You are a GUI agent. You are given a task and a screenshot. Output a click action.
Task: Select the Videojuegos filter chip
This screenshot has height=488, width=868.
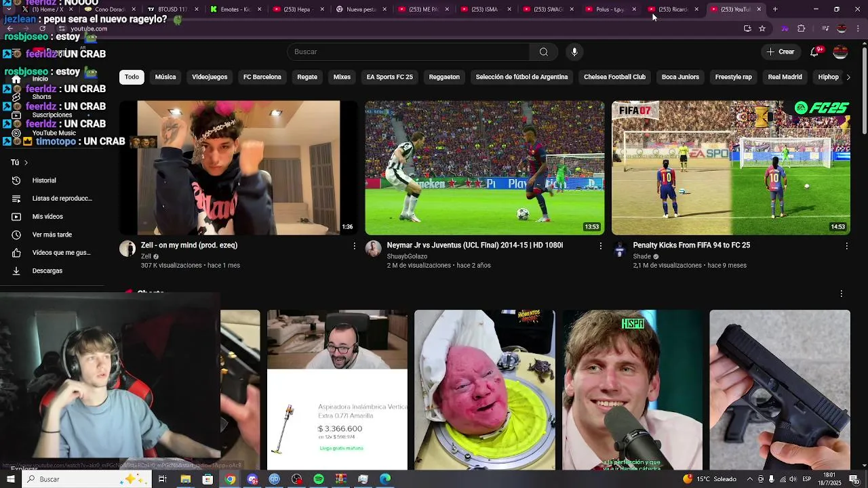(x=210, y=77)
